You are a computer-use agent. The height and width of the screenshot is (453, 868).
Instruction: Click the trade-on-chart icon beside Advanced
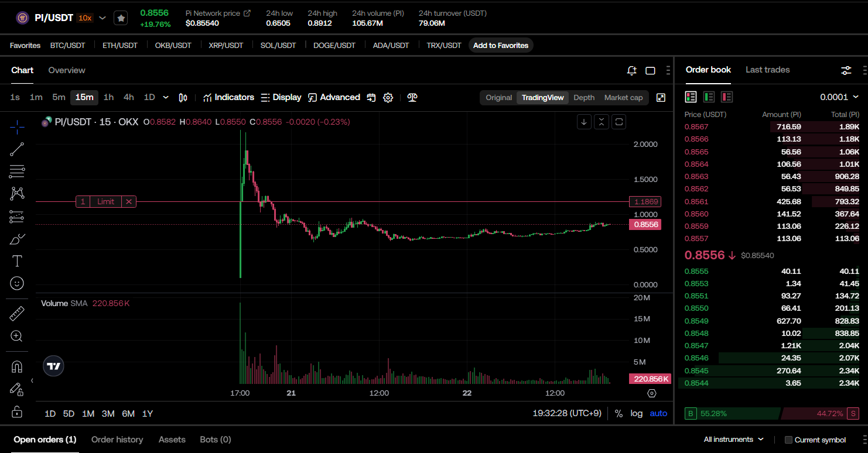click(371, 98)
